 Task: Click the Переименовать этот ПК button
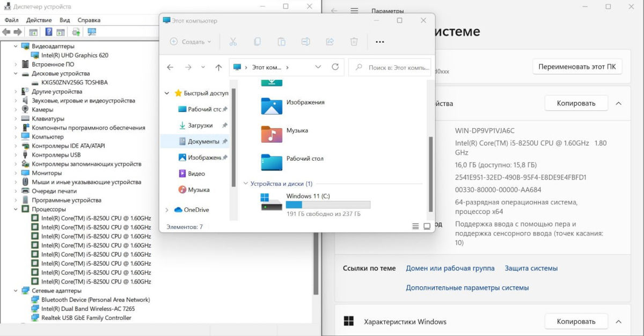point(577,67)
